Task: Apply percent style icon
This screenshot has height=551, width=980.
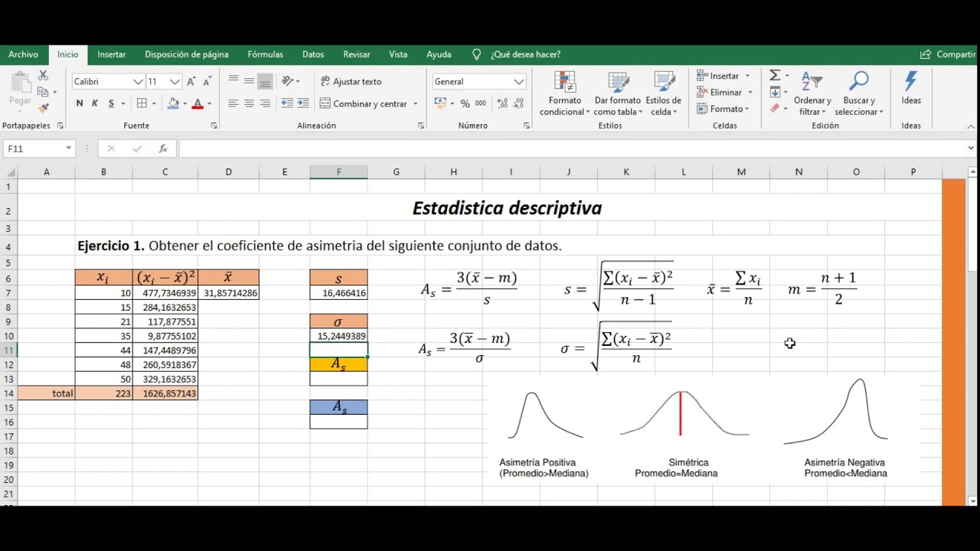Action: click(x=465, y=103)
